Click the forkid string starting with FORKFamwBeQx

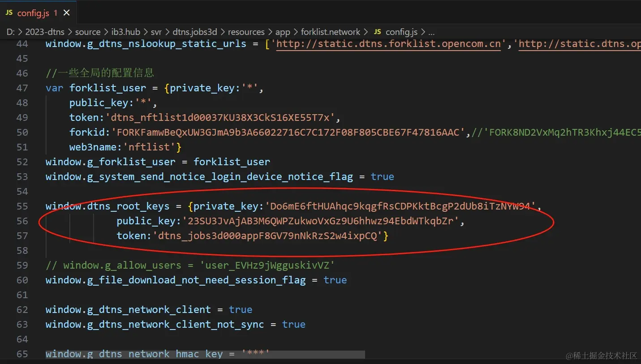[x=288, y=133]
